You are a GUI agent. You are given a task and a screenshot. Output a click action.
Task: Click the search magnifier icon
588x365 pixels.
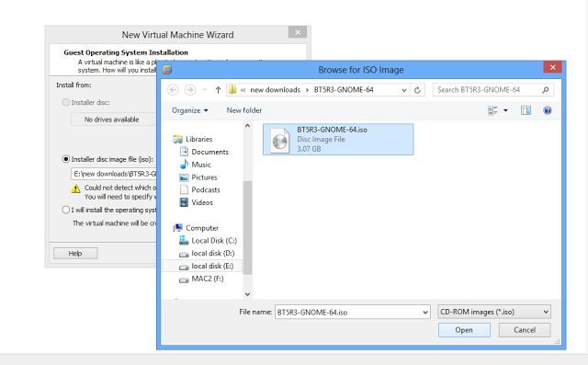point(545,90)
